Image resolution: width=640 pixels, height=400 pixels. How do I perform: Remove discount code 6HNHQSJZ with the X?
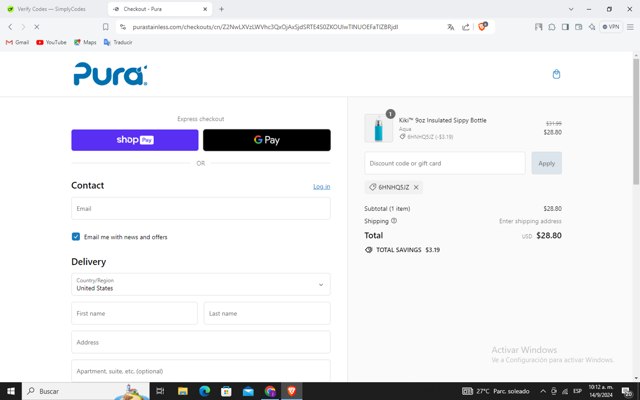click(416, 187)
